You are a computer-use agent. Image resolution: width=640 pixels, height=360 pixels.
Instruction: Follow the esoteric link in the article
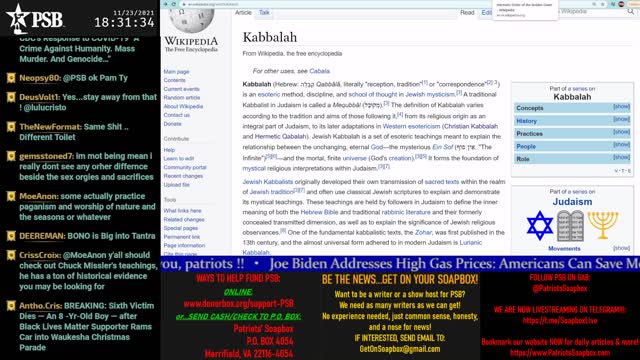[269, 94]
